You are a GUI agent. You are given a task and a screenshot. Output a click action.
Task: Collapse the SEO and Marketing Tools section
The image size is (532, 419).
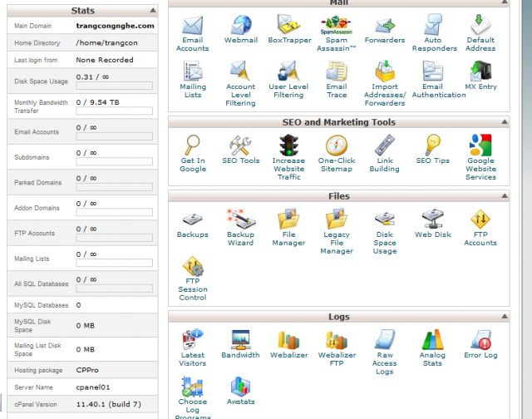503,122
